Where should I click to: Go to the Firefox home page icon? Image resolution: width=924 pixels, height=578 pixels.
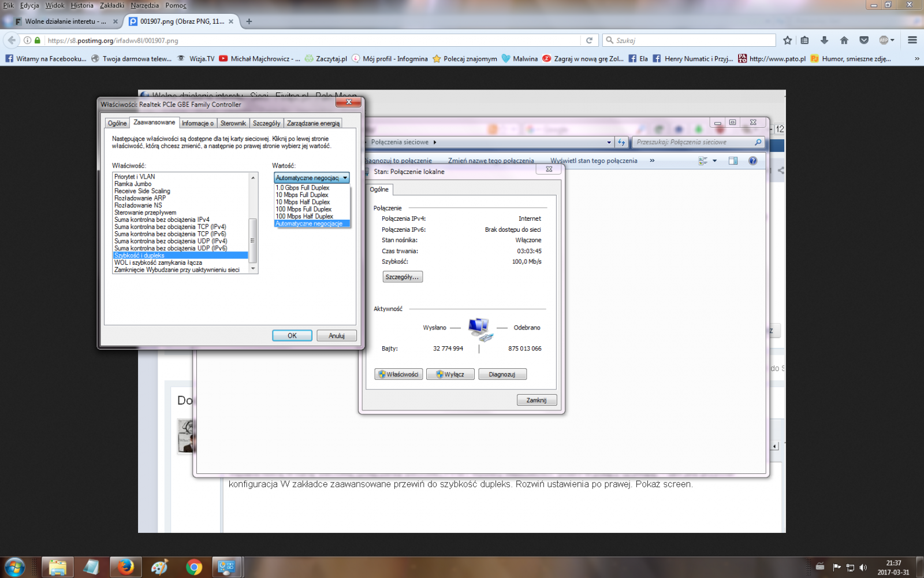844,40
